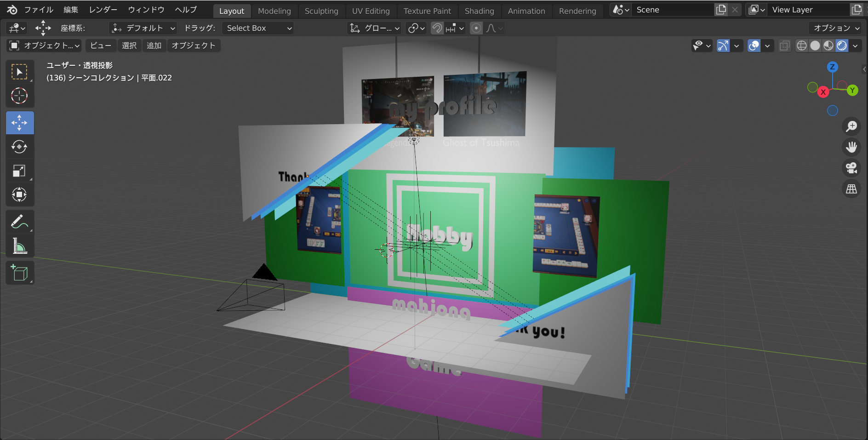Select the Cursor tool in toolbar

pyautogui.click(x=19, y=96)
